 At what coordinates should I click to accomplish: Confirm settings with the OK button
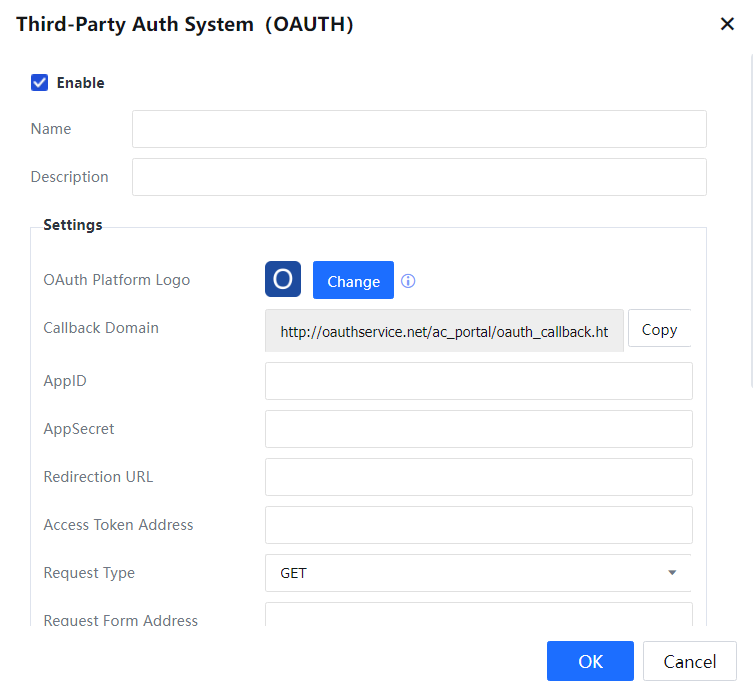pyautogui.click(x=590, y=661)
